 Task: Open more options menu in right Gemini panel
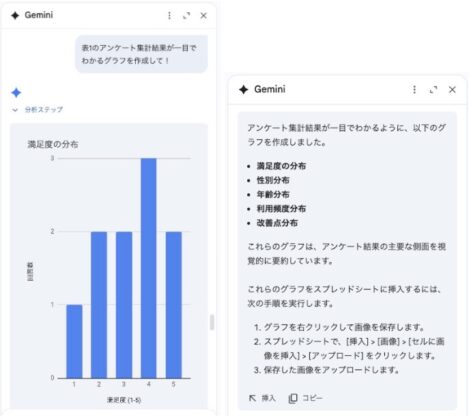coord(414,89)
